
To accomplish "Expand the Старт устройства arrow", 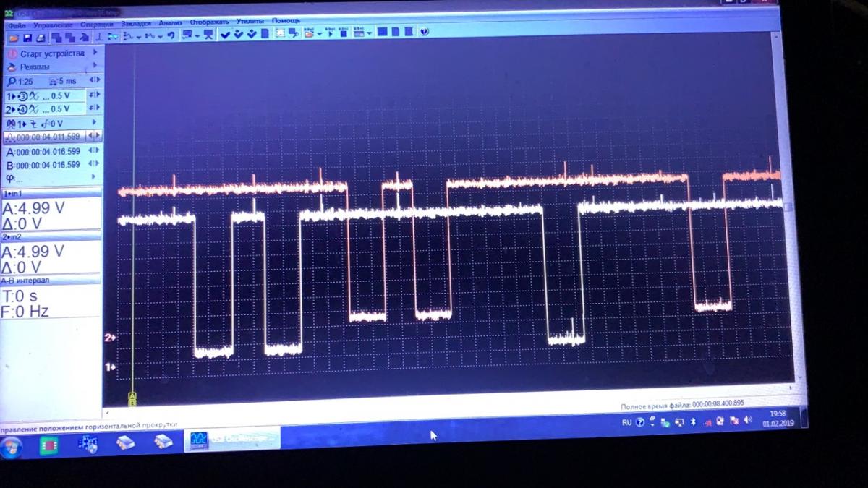I will pyautogui.click(x=95, y=52).
